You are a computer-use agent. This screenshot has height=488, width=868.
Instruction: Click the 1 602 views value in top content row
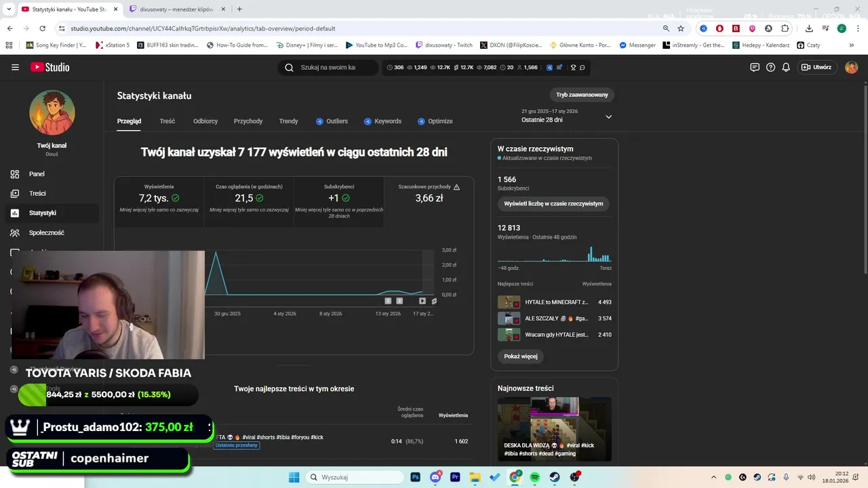coord(461,441)
